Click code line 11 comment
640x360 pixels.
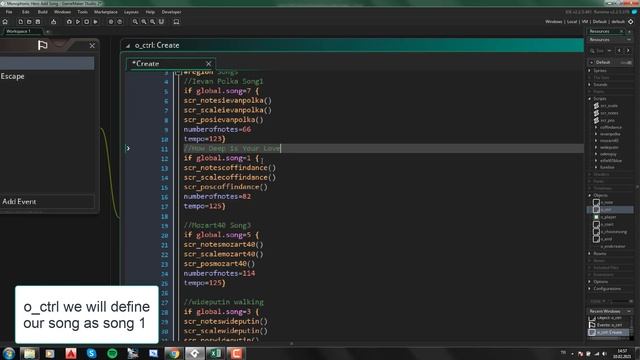[x=232, y=149]
